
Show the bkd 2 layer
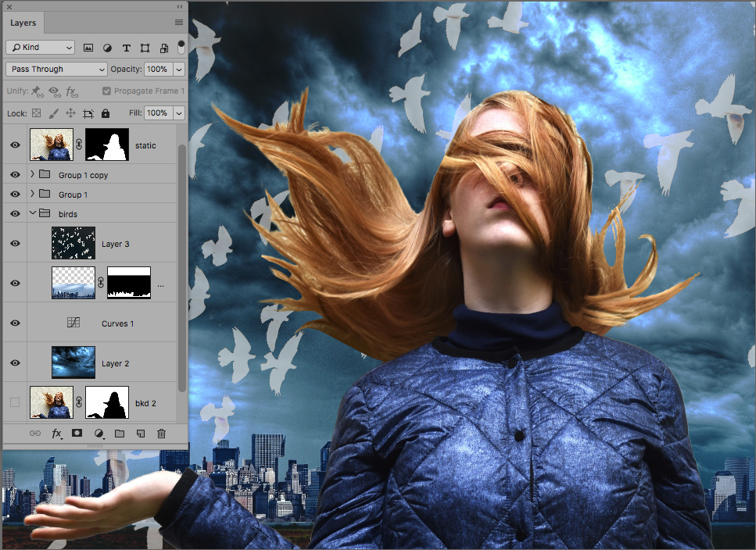pos(15,402)
